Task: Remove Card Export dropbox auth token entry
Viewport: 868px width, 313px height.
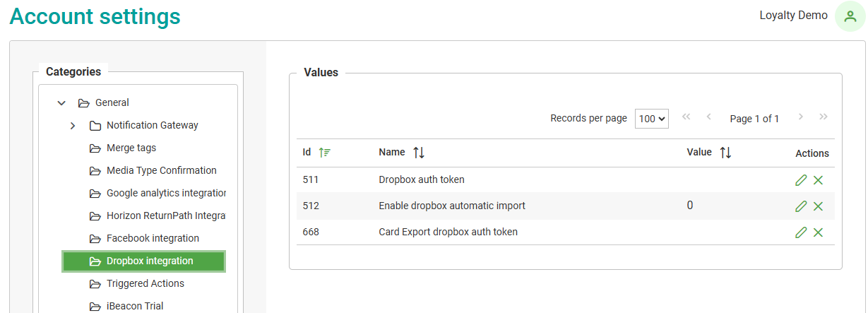Action: (x=818, y=232)
